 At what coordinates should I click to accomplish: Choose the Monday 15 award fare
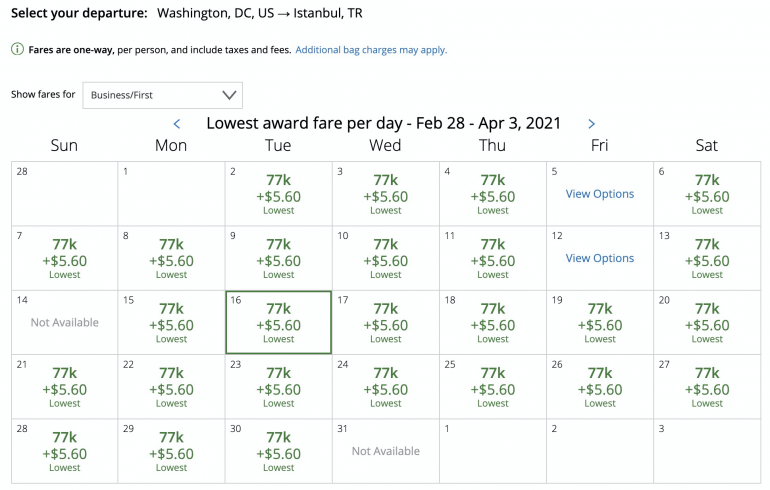pyautogui.click(x=171, y=324)
